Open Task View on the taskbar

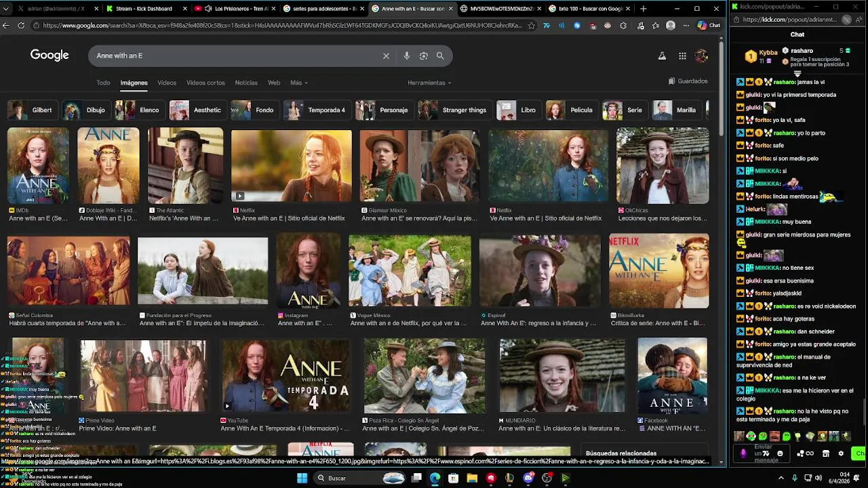click(x=416, y=478)
